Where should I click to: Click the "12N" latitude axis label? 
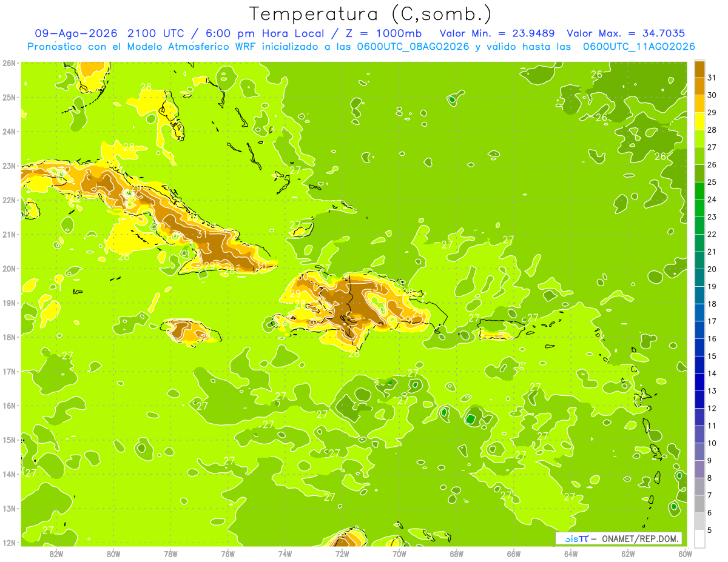click(8, 543)
